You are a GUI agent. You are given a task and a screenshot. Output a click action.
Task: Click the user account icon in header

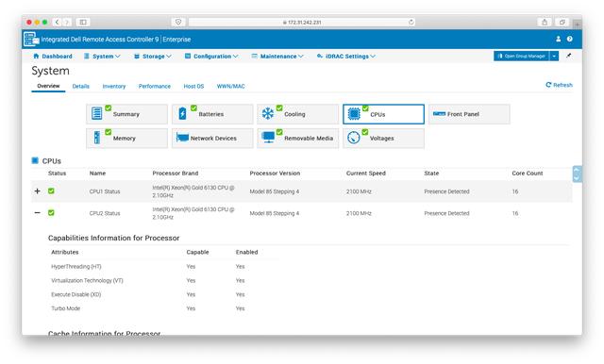(x=558, y=39)
